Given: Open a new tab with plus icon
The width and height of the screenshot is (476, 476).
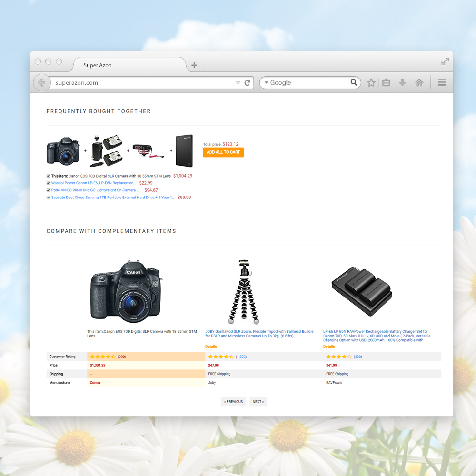Looking at the screenshot, I should click(194, 65).
